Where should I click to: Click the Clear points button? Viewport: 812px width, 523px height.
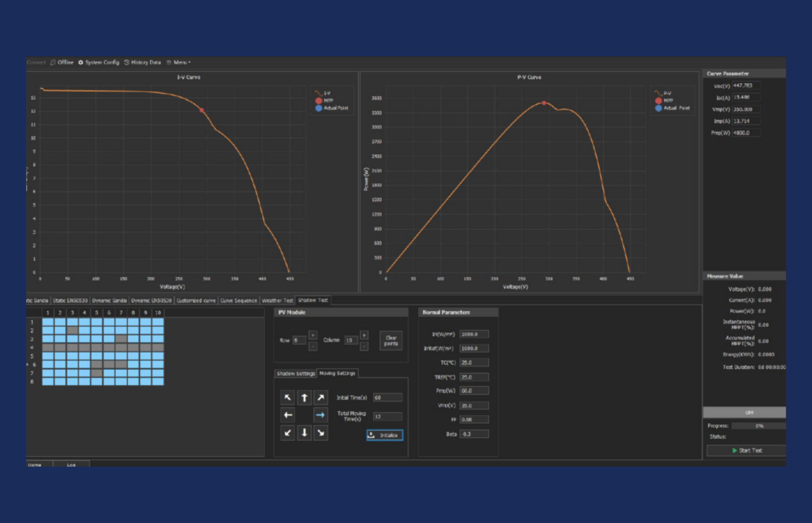point(391,341)
